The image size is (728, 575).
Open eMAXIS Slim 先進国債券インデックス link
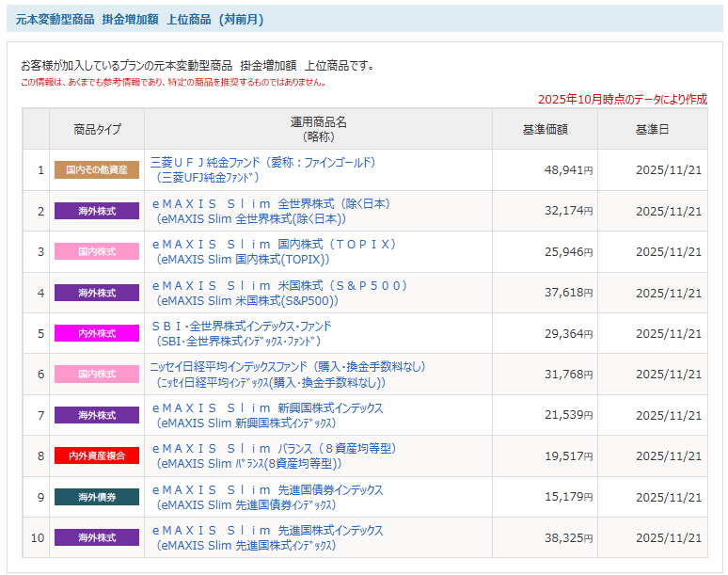coord(268,497)
